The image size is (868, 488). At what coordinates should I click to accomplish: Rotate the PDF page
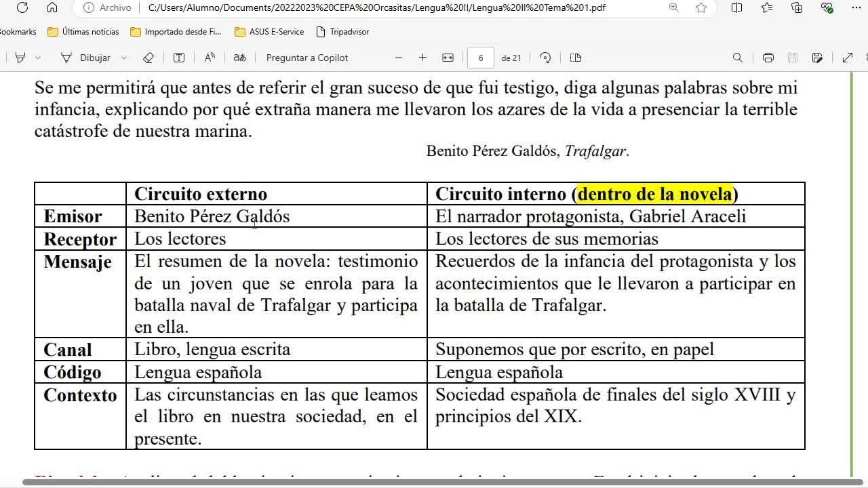click(x=545, y=58)
